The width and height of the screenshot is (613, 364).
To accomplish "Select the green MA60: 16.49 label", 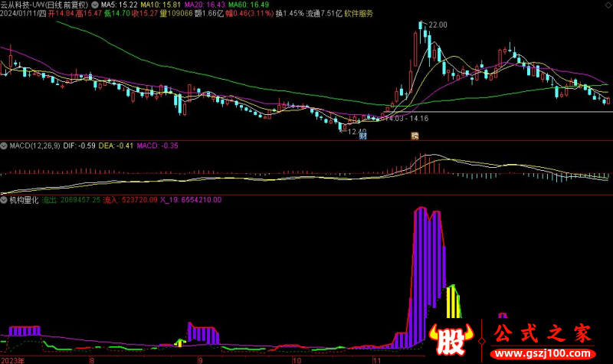I will [248, 5].
